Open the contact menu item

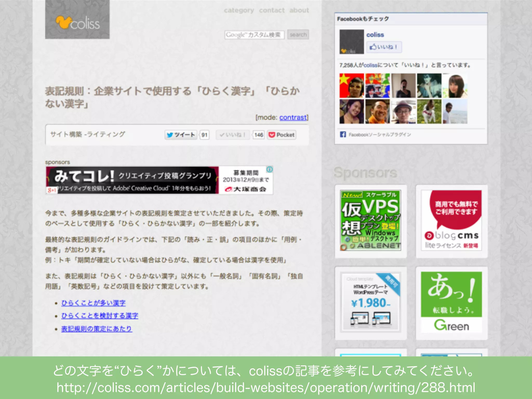pyautogui.click(x=272, y=10)
